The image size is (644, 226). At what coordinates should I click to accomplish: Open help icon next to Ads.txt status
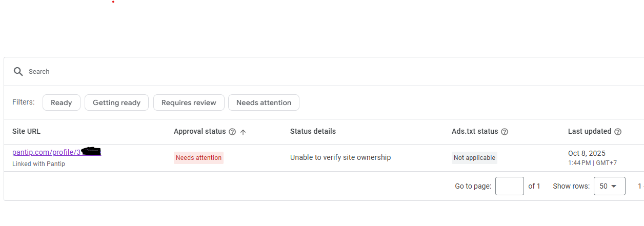point(505,132)
